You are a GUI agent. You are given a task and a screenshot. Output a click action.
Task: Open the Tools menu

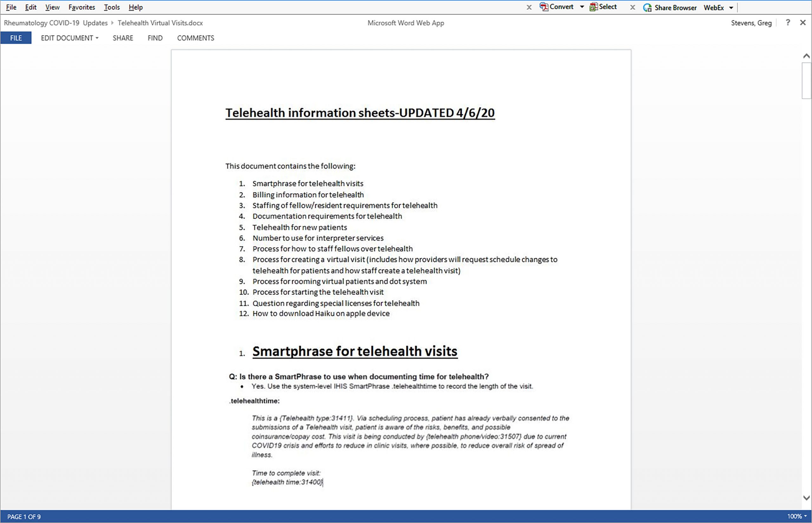112,7
